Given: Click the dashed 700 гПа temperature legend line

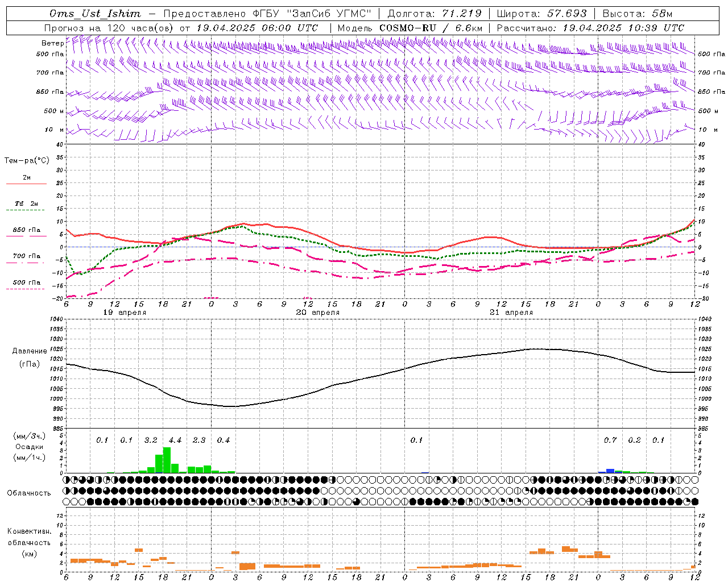Looking at the screenshot, I should 26,263.
